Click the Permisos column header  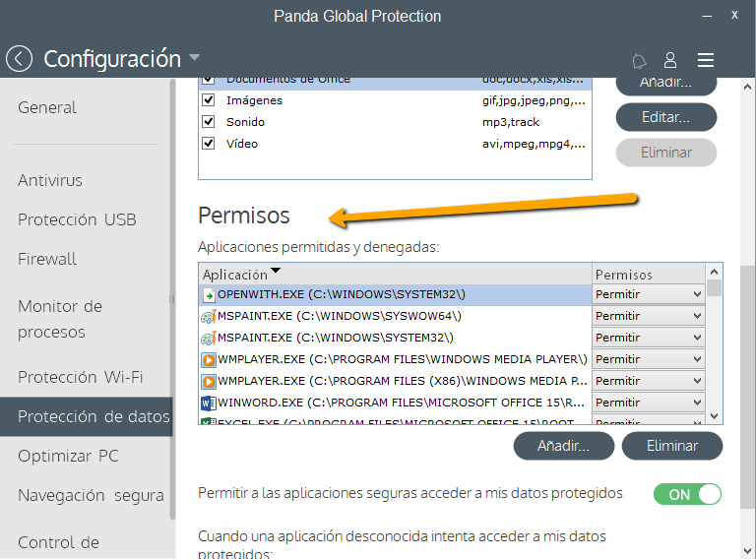[648, 275]
